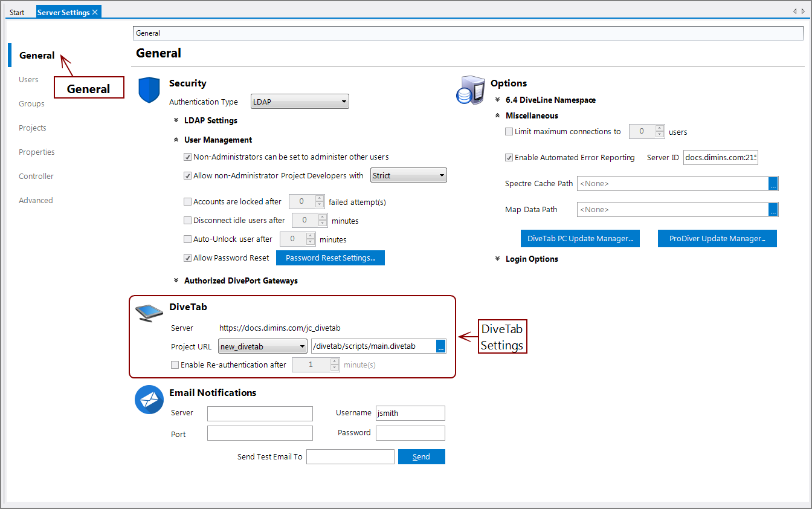
Task: Click the Send Test Email To field
Action: (x=350, y=457)
